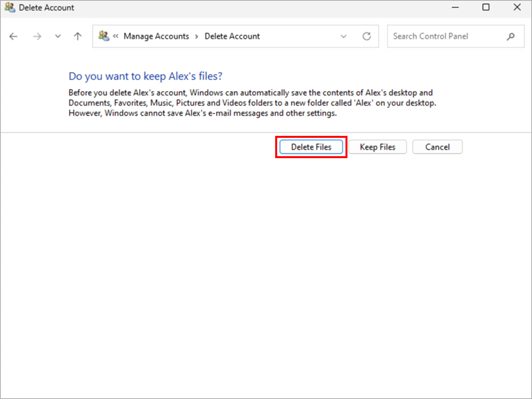The width and height of the screenshot is (532, 399).
Task: Click the User Accounts icon in address bar
Action: click(104, 37)
